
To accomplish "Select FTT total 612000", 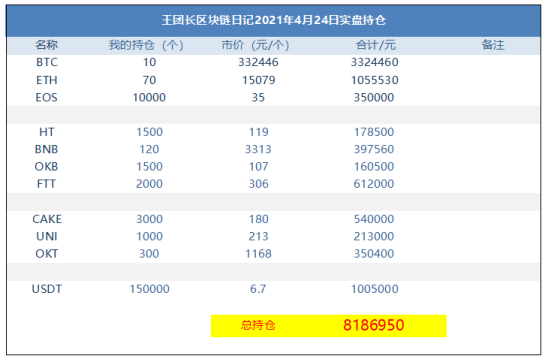I will (x=374, y=183).
